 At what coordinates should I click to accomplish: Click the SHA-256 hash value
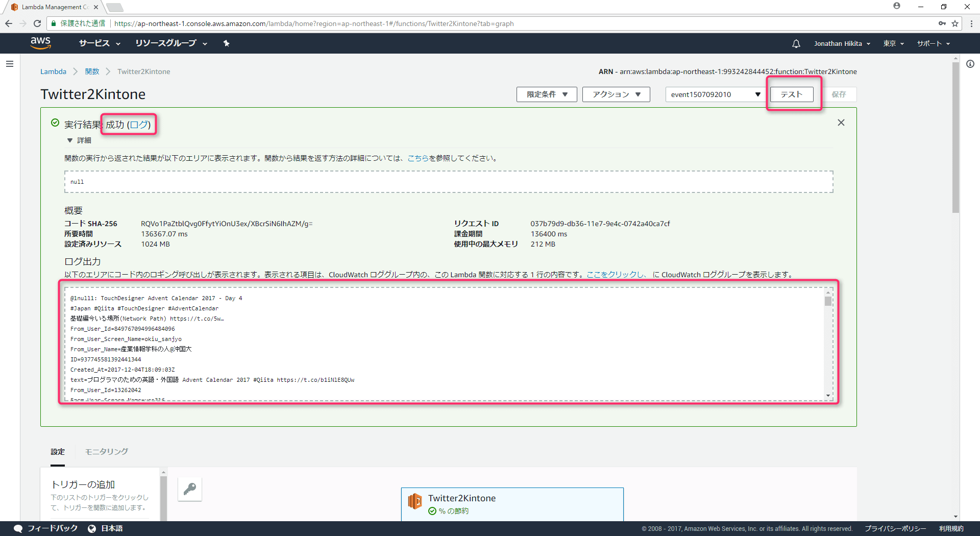pos(227,224)
